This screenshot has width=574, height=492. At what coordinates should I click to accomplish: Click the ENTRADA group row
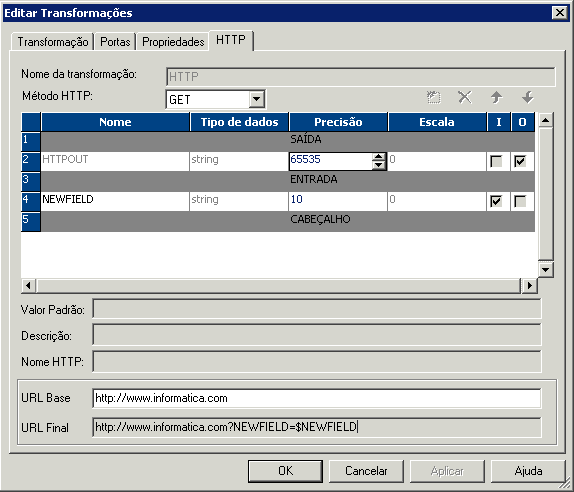point(288,181)
